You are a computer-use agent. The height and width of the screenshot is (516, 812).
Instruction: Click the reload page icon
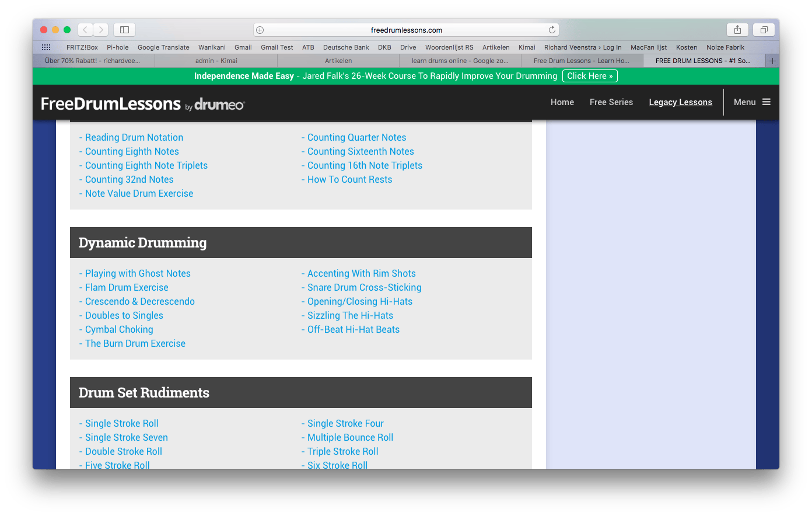tap(552, 30)
